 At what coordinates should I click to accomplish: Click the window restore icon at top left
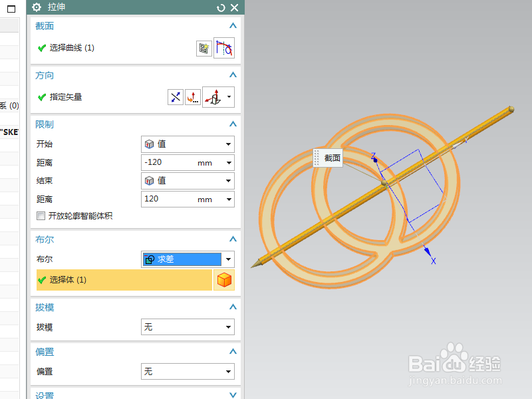point(11,9)
